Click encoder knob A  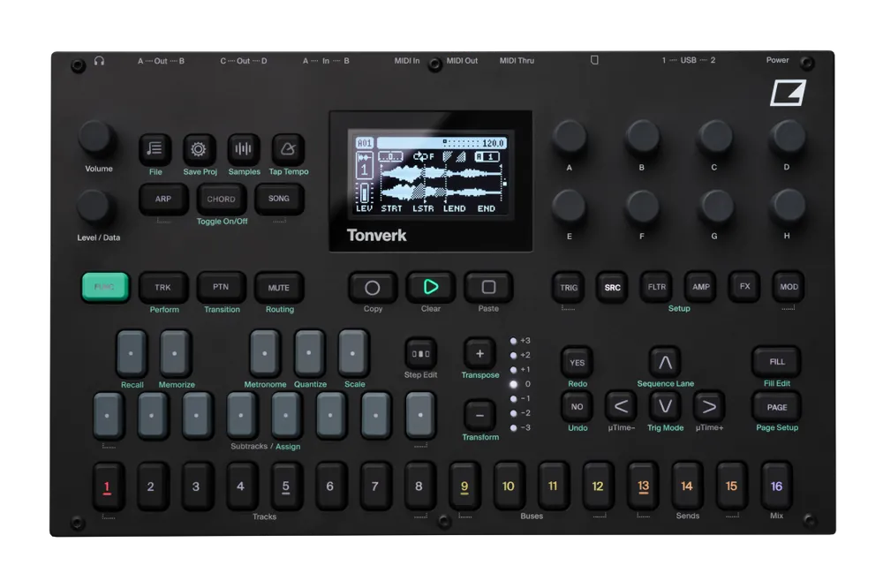tap(570, 138)
